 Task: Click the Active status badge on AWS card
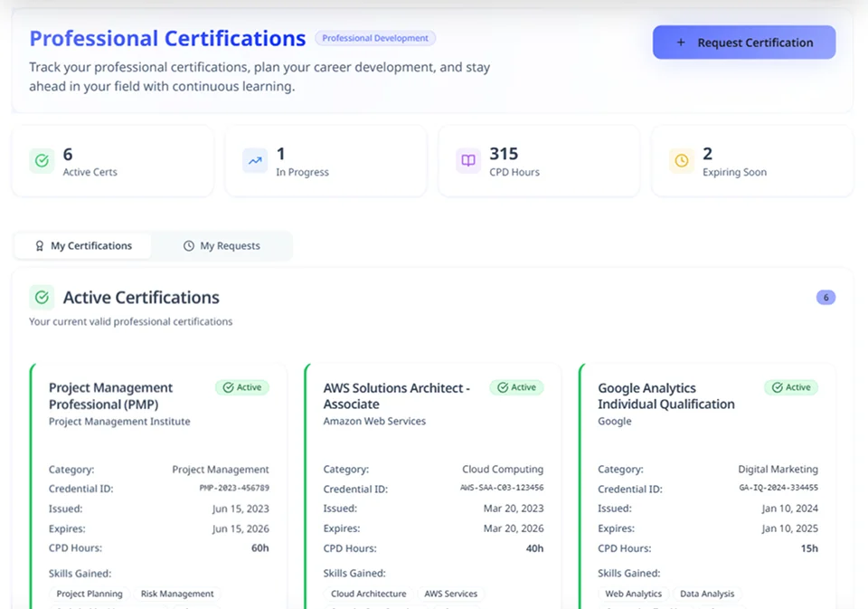click(516, 387)
